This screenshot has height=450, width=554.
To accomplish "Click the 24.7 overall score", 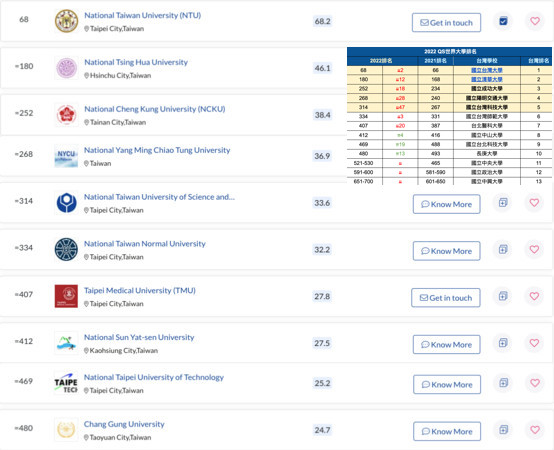I will pos(322,430).
